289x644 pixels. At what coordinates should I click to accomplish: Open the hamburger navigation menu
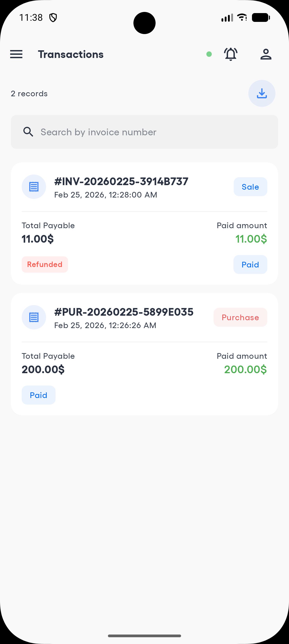(x=16, y=54)
